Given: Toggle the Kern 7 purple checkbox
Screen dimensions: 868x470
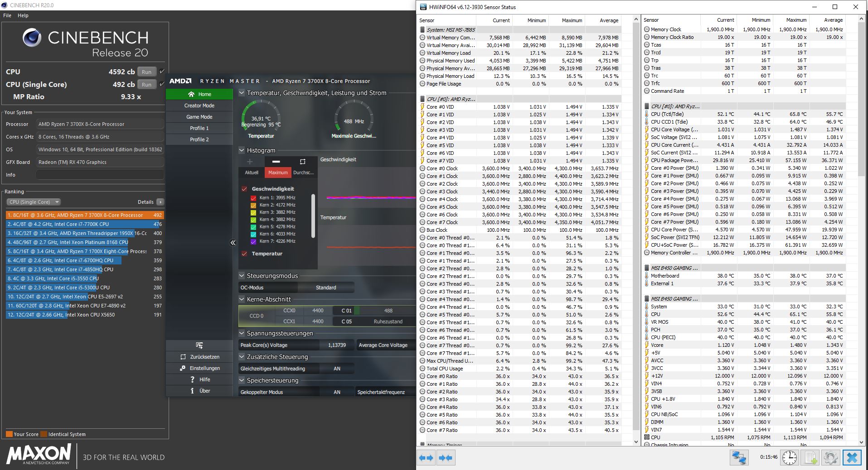Looking at the screenshot, I should tap(253, 241).
